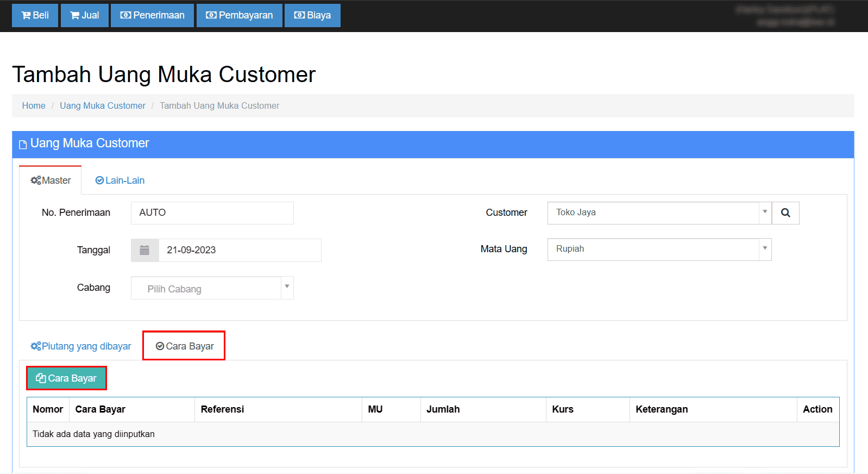Open the Customer dropdown showing Toko Jaya

659,213
